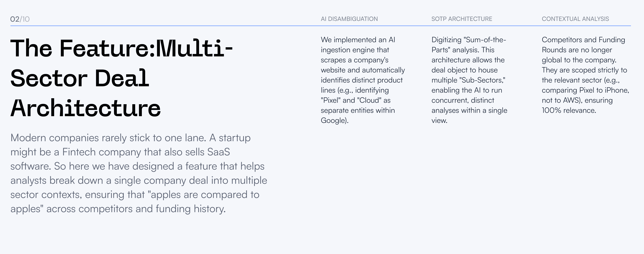Click the quoted phrase 'apples are compared to'
The width and height of the screenshot is (644, 254).
click(x=203, y=195)
